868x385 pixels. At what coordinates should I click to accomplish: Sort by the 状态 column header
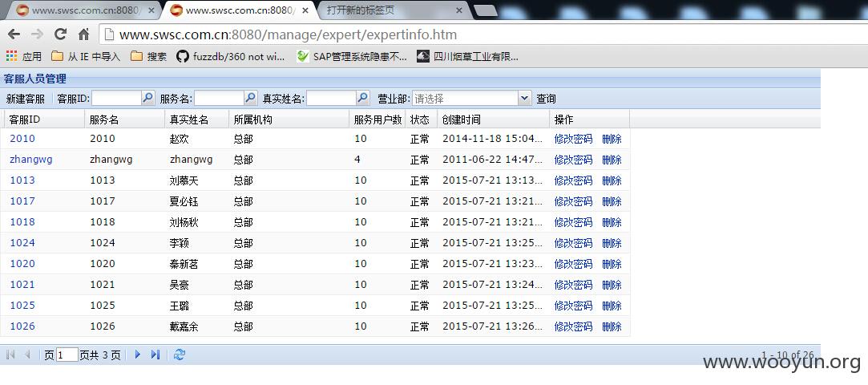tap(422, 119)
